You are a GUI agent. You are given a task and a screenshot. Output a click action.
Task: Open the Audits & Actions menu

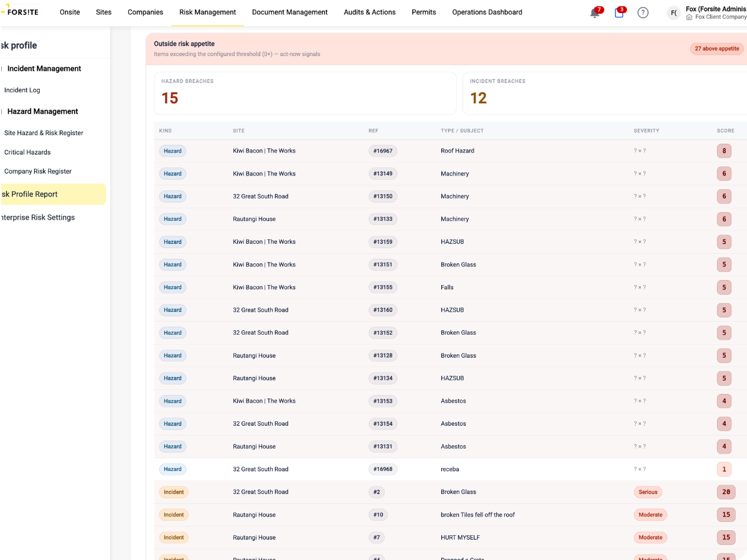(x=370, y=12)
